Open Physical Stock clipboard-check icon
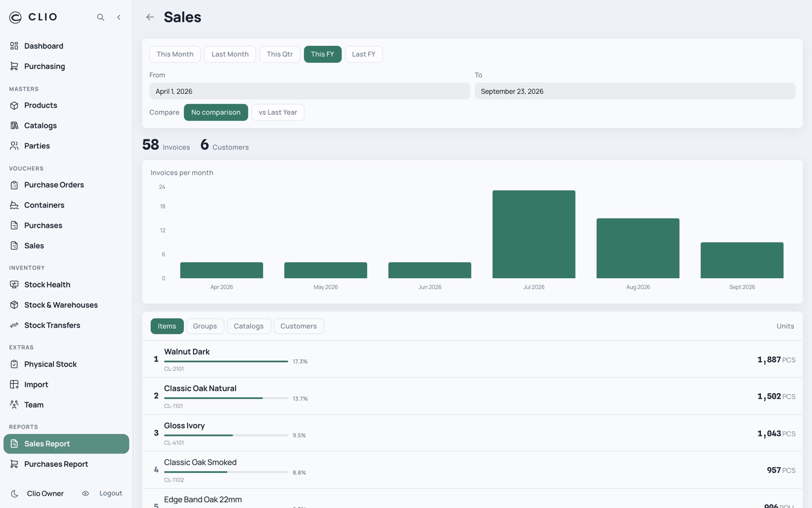812x508 pixels. pyautogui.click(x=14, y=364)
